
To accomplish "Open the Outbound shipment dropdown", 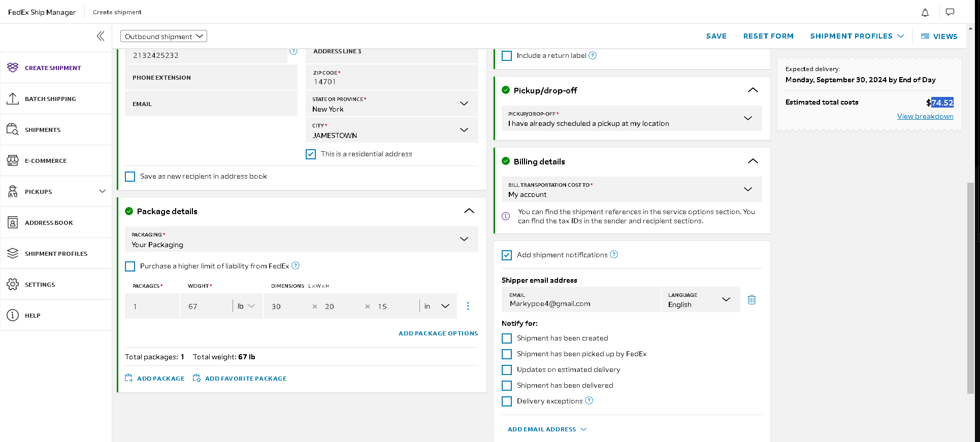I will pos(164,36).
